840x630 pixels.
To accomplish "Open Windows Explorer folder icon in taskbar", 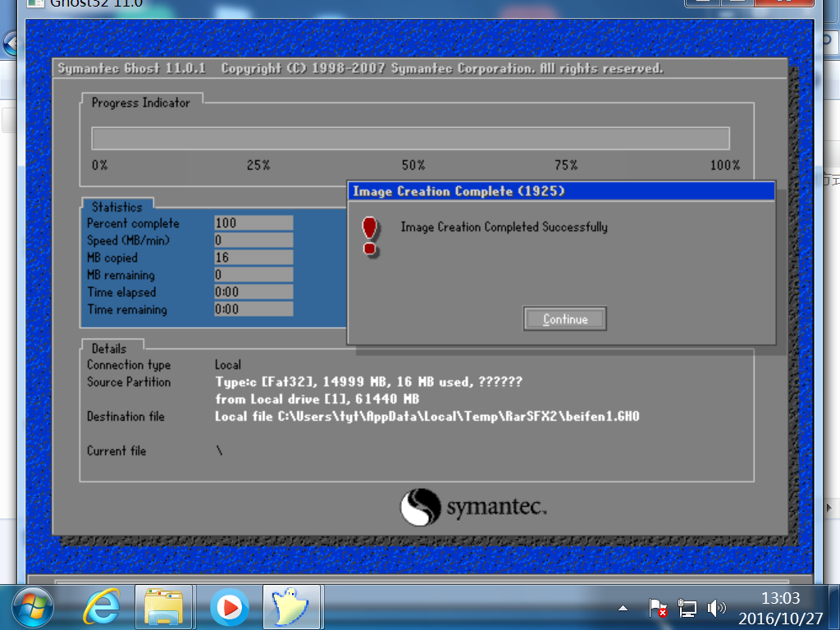I will [164, 608].
